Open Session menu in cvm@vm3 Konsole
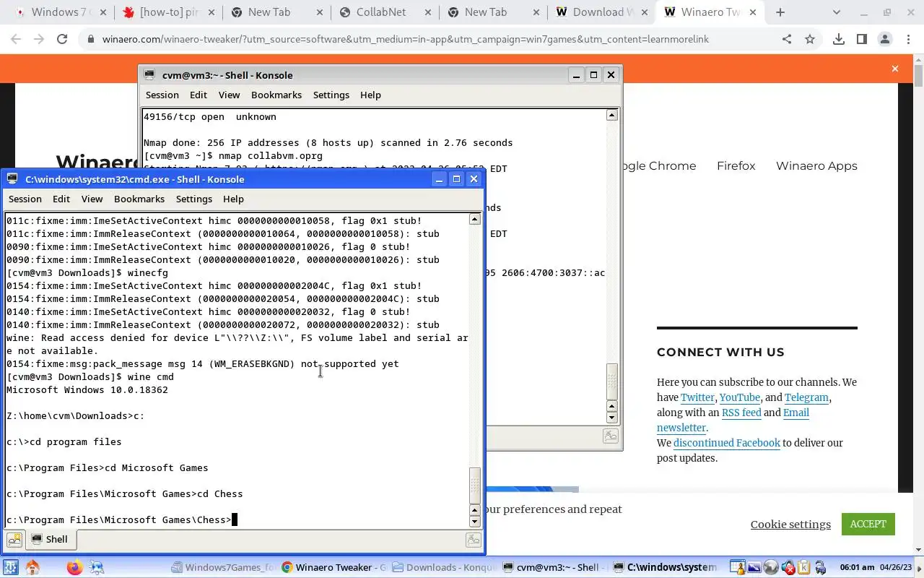The width and height of the screenshot is (924, 578). click(x=162, y=95)
